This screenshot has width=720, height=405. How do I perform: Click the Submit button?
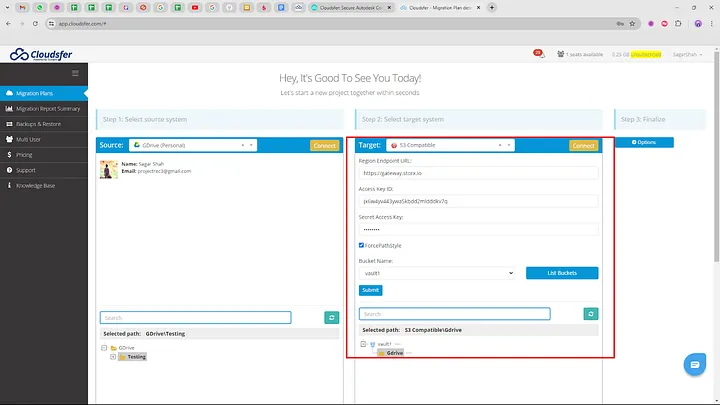(371, 290)
